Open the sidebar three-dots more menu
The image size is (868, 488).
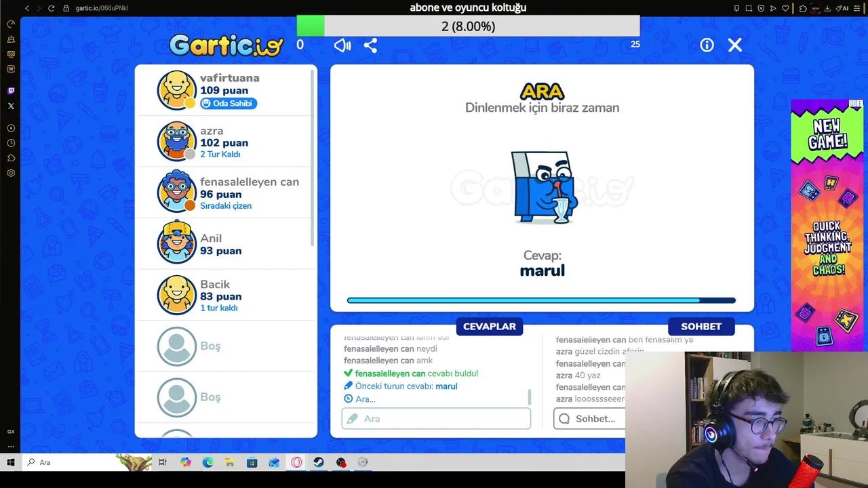pos(11,447)
